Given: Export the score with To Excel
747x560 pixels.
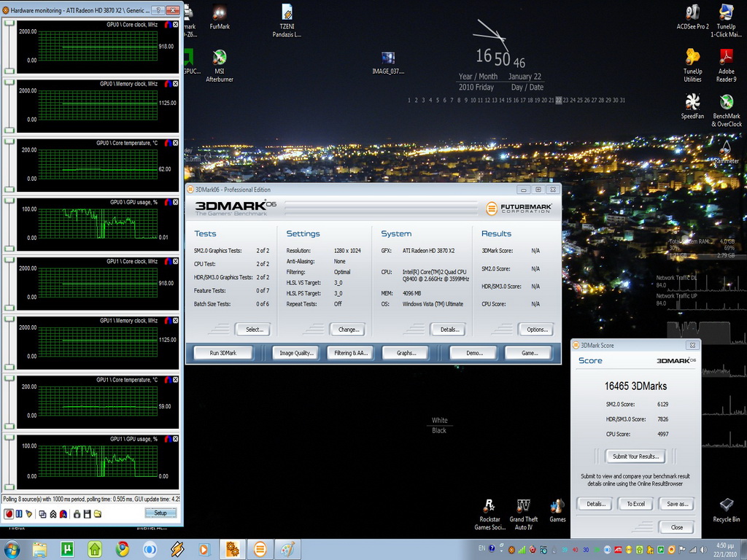Looking at the screenshot, I should pos(635,504).
